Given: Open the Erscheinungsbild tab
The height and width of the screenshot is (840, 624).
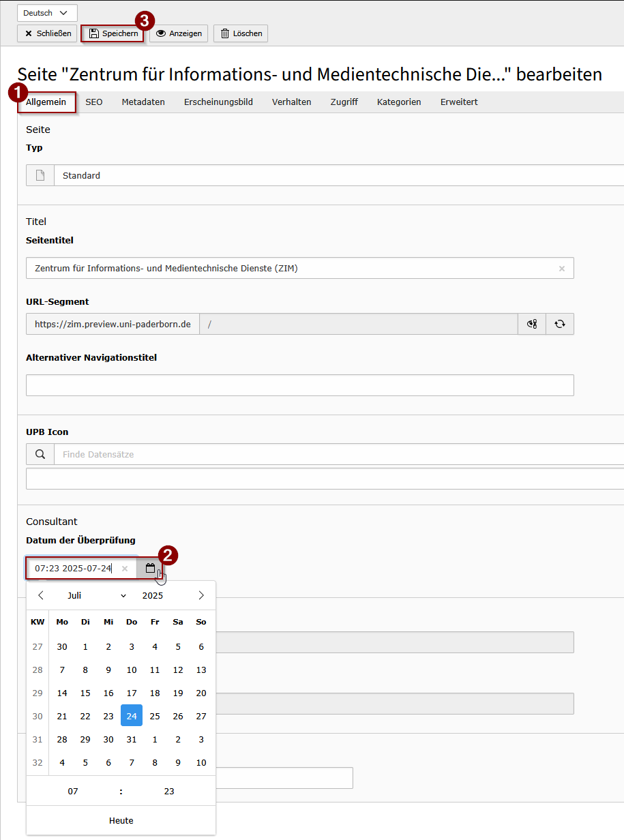Looking at the screenshot, I should click(x=218, y=102).
